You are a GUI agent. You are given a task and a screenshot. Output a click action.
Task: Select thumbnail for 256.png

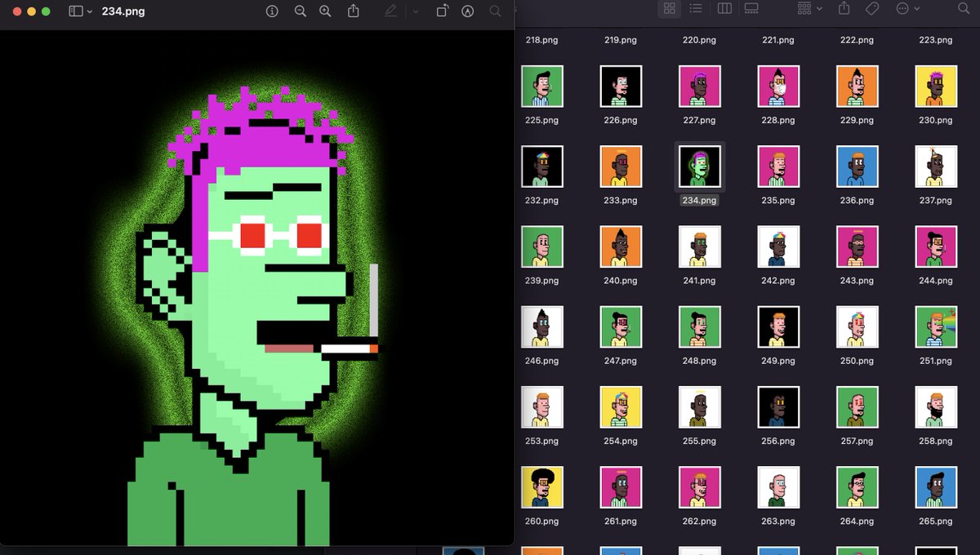(x=778, y=406)
